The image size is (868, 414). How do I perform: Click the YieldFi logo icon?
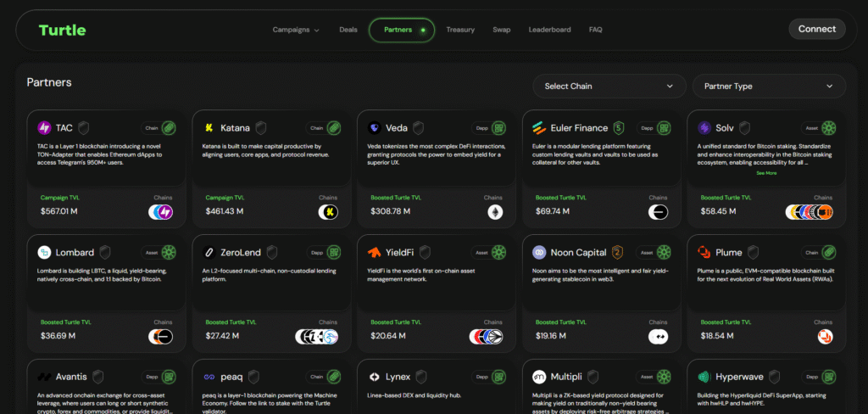point(374,253)
